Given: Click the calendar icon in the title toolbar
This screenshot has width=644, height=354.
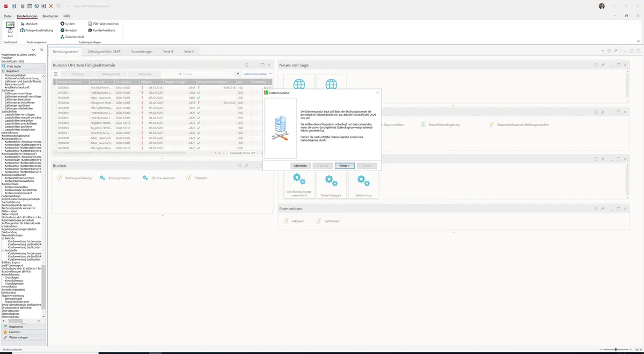Looking at the screenshot, I should (x=30, y=6).
